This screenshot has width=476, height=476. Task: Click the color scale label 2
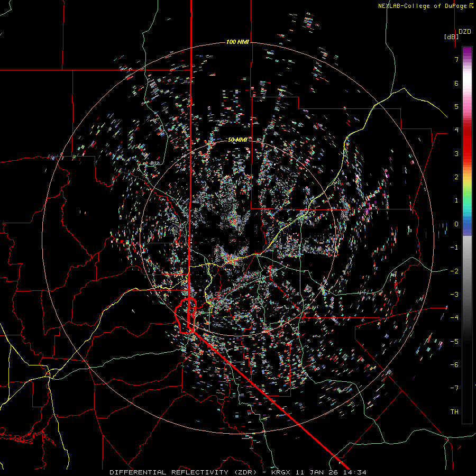pyautogui.click(x=456, y=177)
